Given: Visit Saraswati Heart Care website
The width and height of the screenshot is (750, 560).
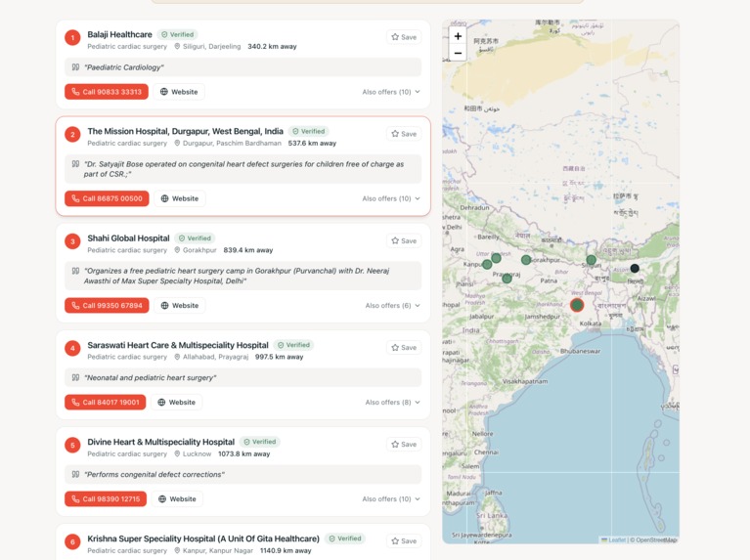Looking at the screenshot, I should click(176, 403).
